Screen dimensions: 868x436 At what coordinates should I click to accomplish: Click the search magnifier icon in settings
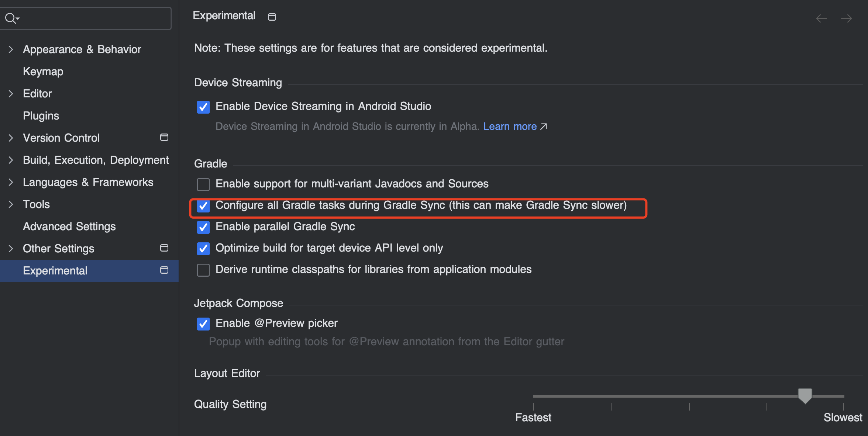(9, 18)
